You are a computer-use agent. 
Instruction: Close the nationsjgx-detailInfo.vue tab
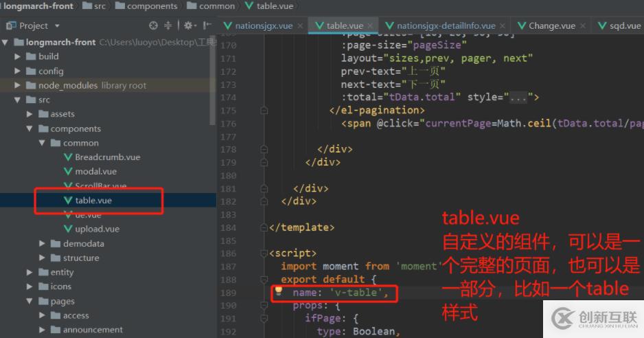(503, 26)
